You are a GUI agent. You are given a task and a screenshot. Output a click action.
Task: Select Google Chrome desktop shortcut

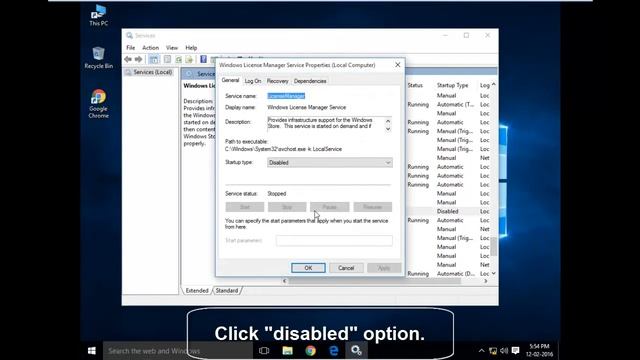pos(98,104)
